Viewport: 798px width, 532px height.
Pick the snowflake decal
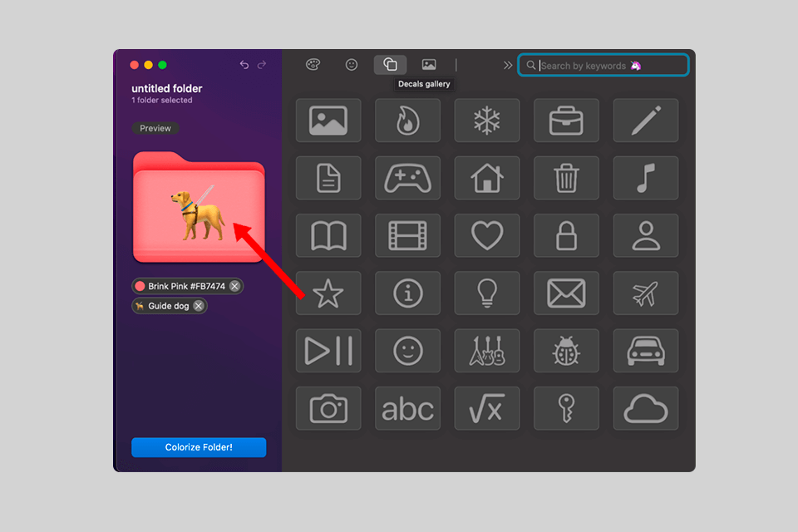click(x=487, y=121)
